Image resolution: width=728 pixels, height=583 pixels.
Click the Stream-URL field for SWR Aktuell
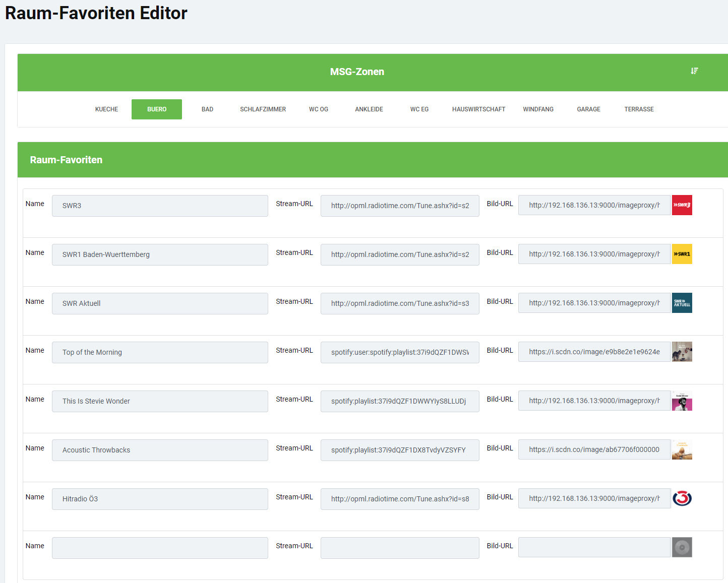(x=400, y=303)
